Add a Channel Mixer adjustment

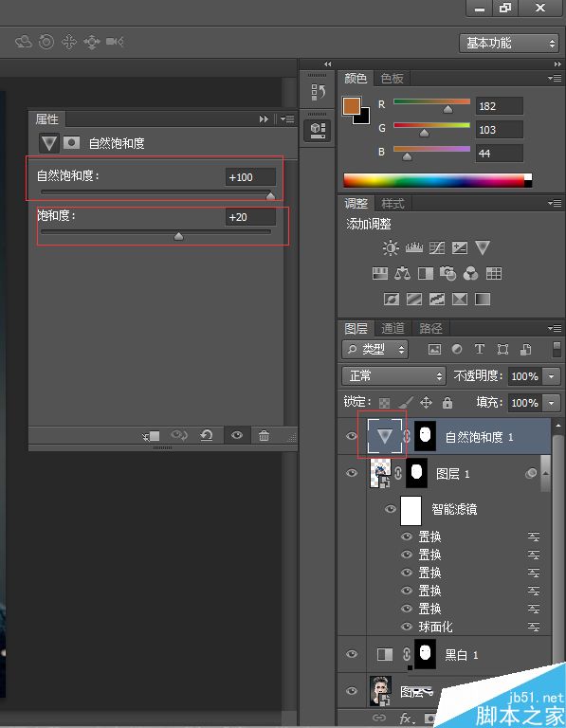point(471,273)
